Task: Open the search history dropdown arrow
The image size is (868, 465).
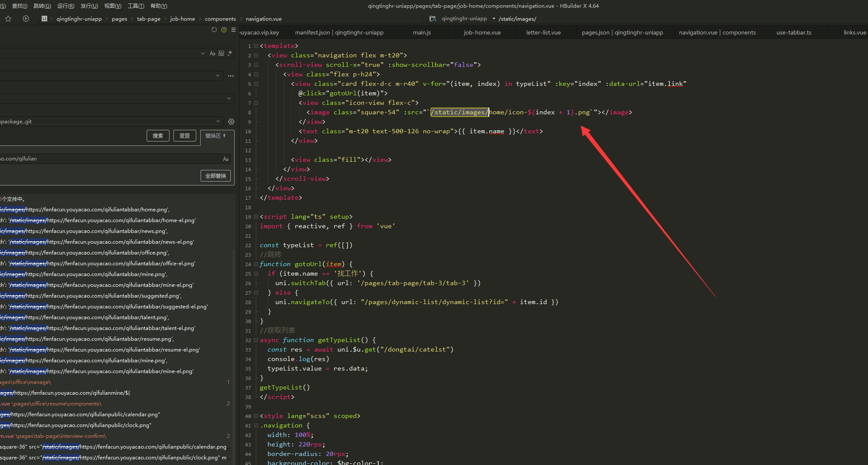Action: click(x=203, y=53)
